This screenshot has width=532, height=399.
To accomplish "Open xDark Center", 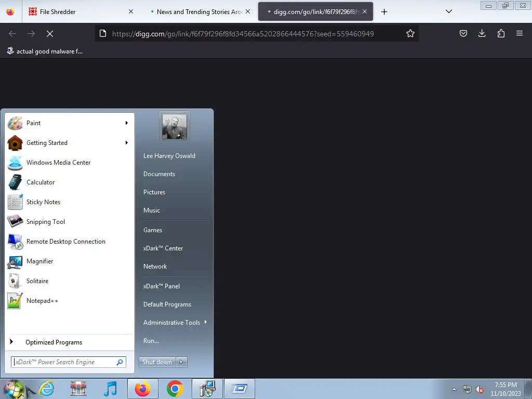I will (x=163, y=248).
